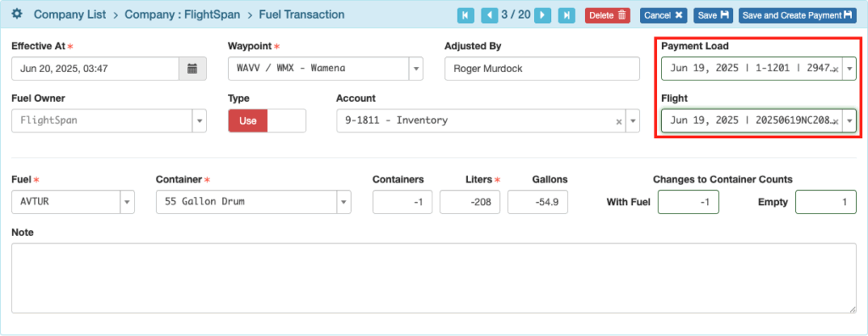Cancel editing the transaction

click(x=664, y=15)
